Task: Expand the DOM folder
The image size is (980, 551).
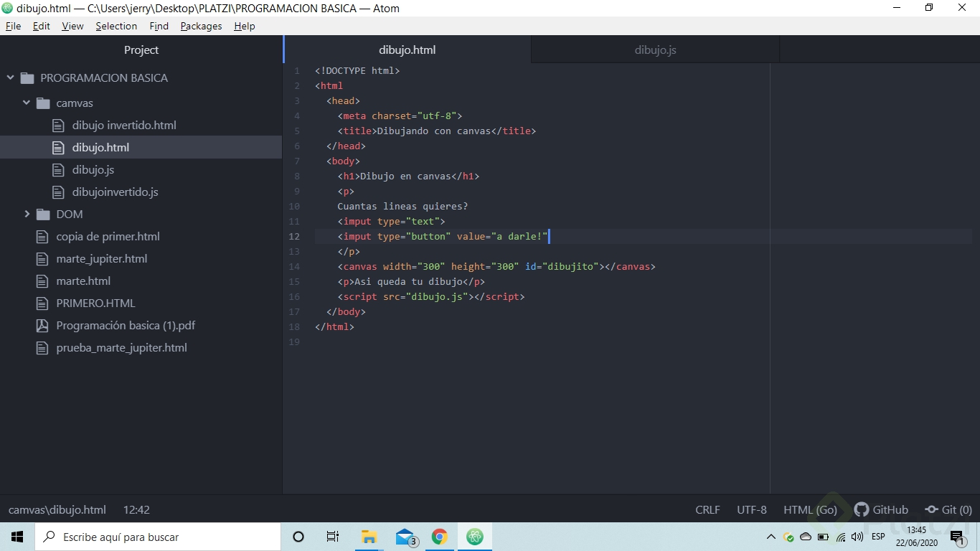Action: point(27,214)
